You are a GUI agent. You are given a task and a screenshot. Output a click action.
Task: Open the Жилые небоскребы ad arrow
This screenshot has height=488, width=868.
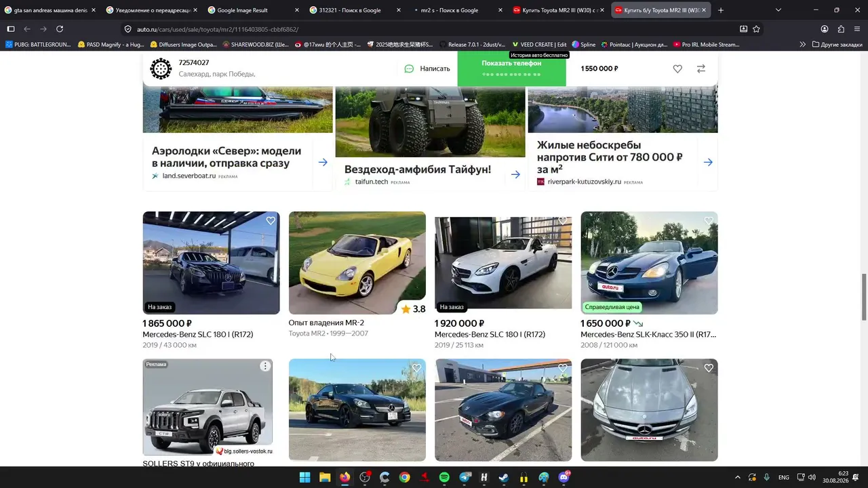(x=708, y=162)
